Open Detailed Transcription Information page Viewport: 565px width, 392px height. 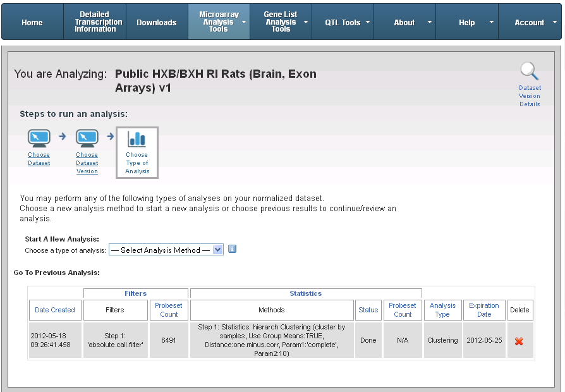tap(95, 22)
